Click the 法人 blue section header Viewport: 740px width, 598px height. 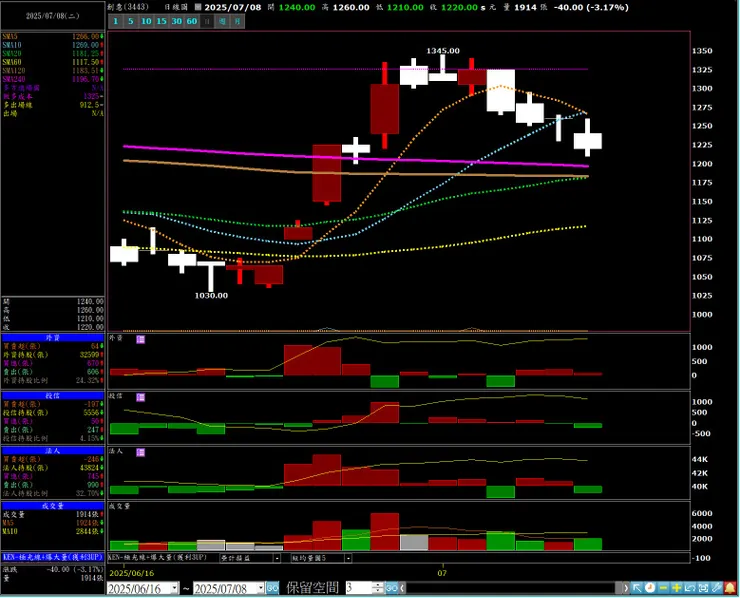click(52, 451)
